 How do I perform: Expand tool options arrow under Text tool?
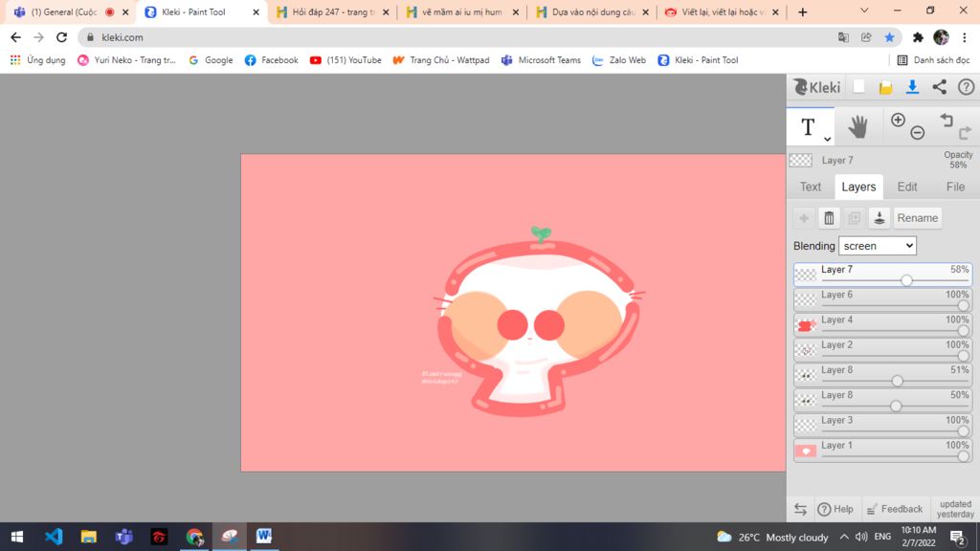click(827, 139)
